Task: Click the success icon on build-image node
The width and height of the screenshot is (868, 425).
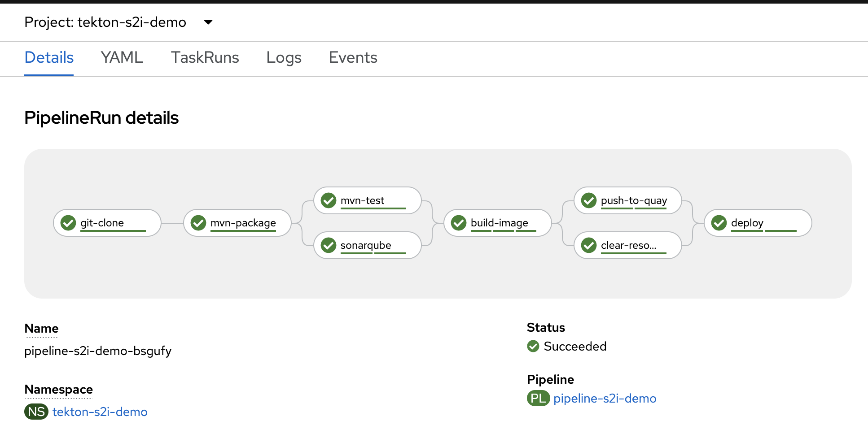Action: (458, 222)
